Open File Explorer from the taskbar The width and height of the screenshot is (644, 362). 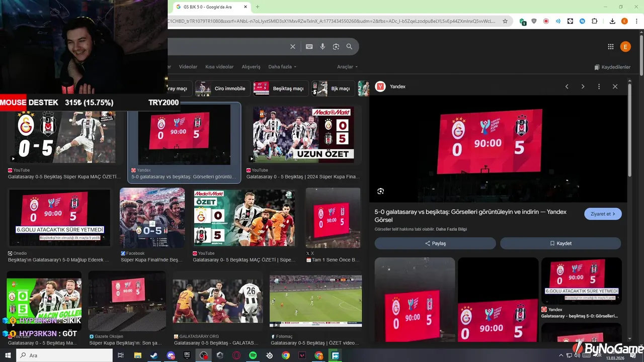[137, 355]
